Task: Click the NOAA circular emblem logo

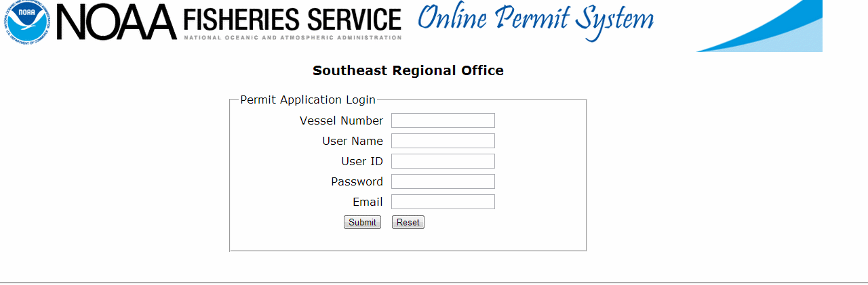Action: tap(27, 22)
